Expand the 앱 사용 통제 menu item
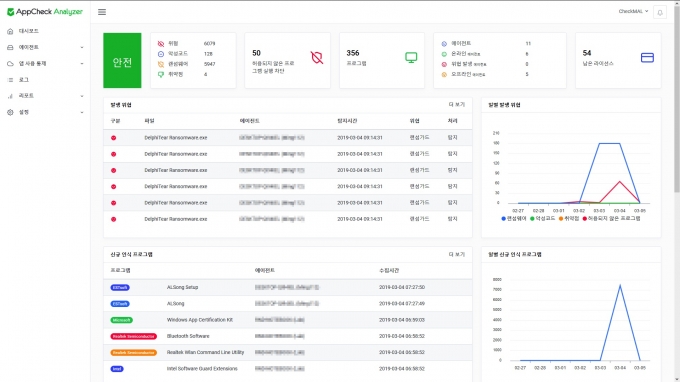Image resolution: width=680 pixels, height=382 pixels. point(45,64)
